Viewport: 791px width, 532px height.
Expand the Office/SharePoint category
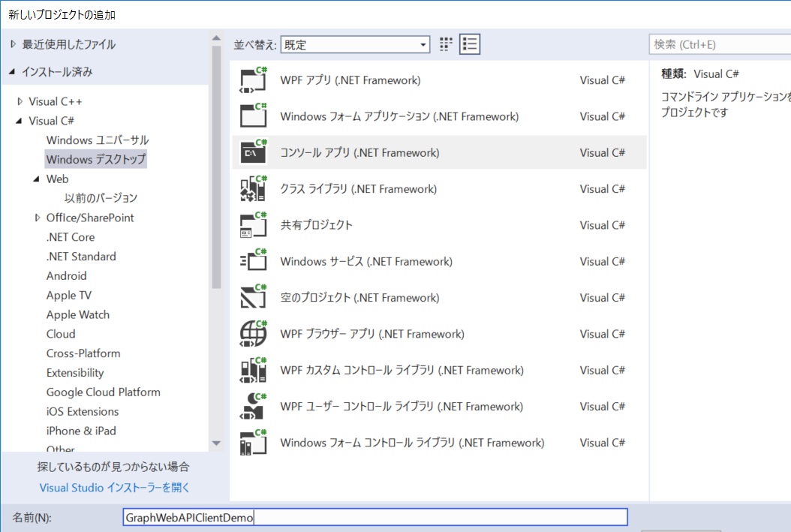[36, 217]
